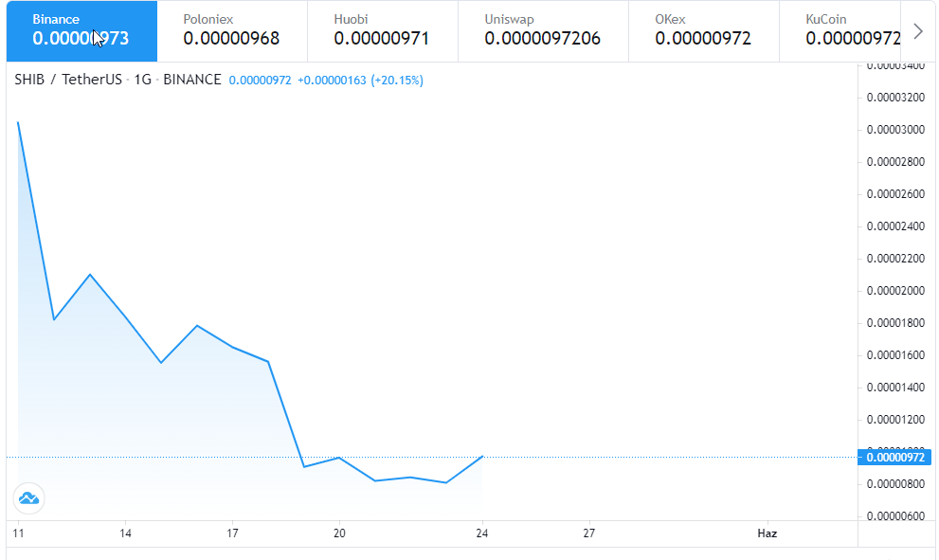Click the BINANCE source label in chart title
The image size is (939, 560).
[x=192, y=80]
